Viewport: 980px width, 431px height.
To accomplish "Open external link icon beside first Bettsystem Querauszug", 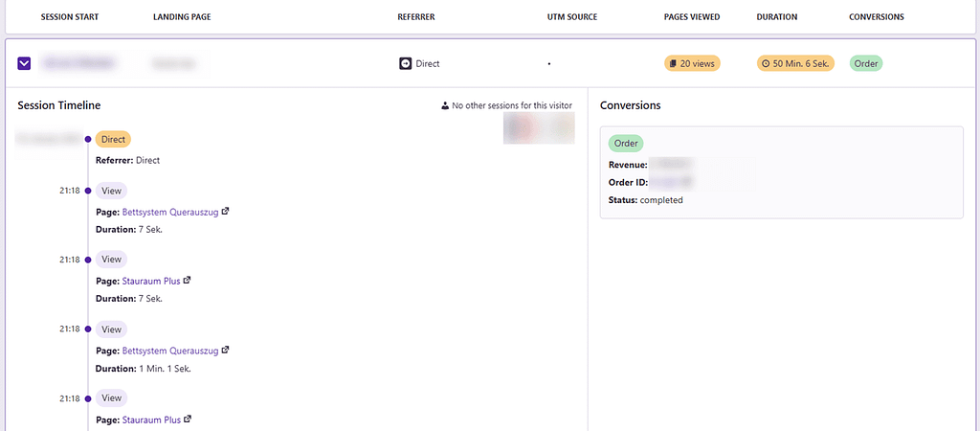I will [226, 212].
